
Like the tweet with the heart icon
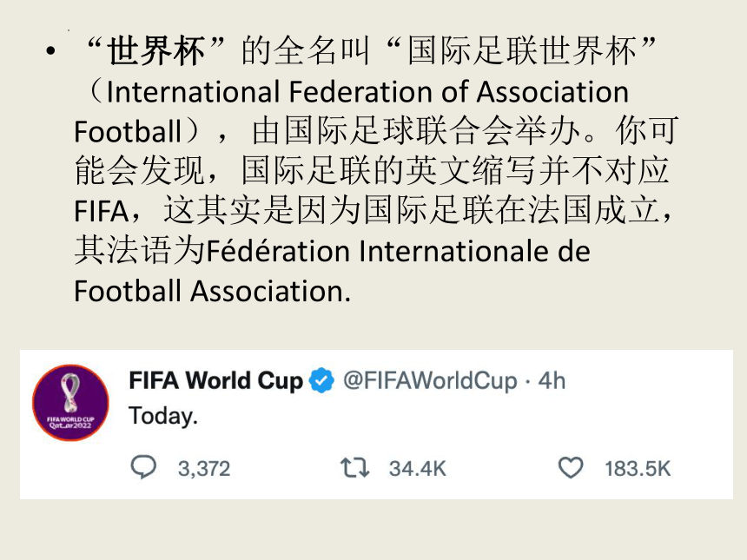click(x=571, y=468)
